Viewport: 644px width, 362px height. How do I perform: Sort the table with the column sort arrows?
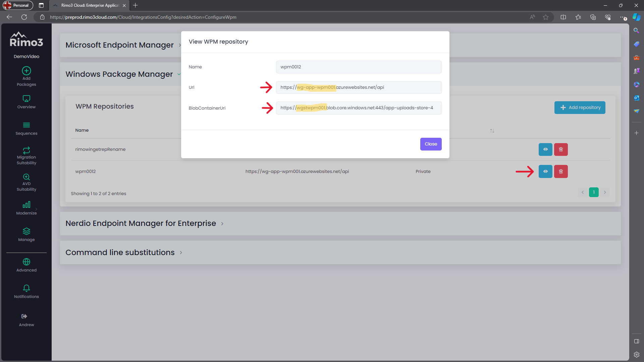492,131
